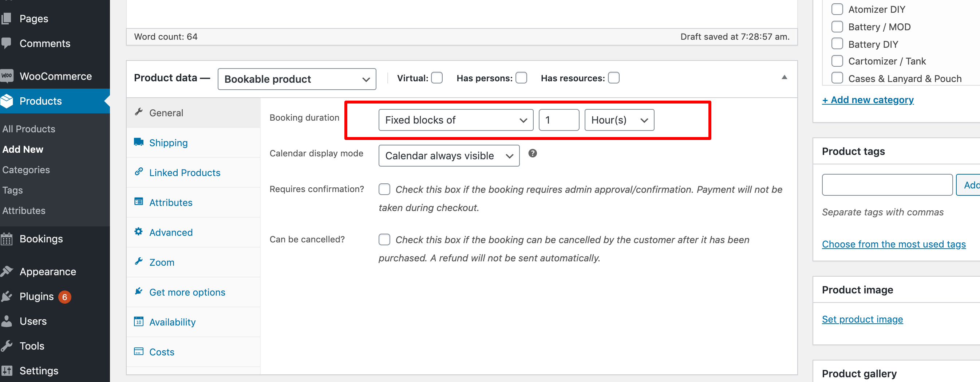Open the Calendar always visible dropdown
This screenshot has width=980, height=382.
point(449,155)
